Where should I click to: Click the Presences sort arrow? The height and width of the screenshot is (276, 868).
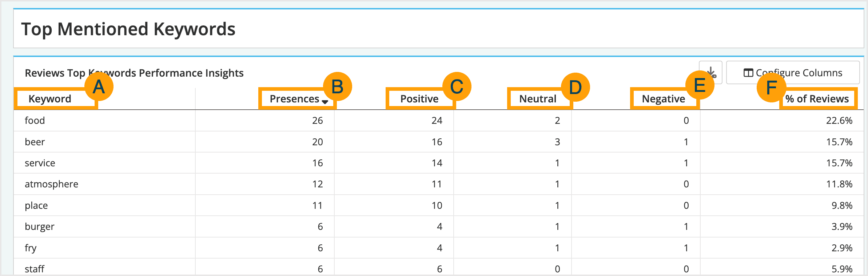[x=325, y=102]
